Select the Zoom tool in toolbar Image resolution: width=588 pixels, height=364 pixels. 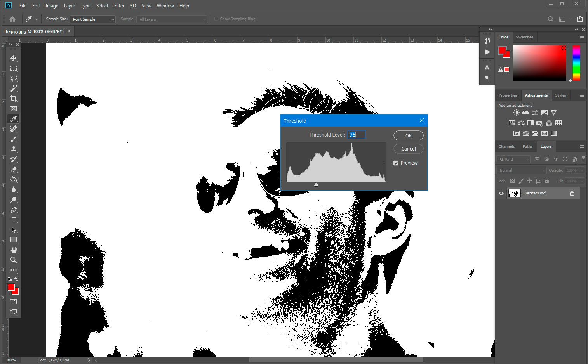pos(14,260)
